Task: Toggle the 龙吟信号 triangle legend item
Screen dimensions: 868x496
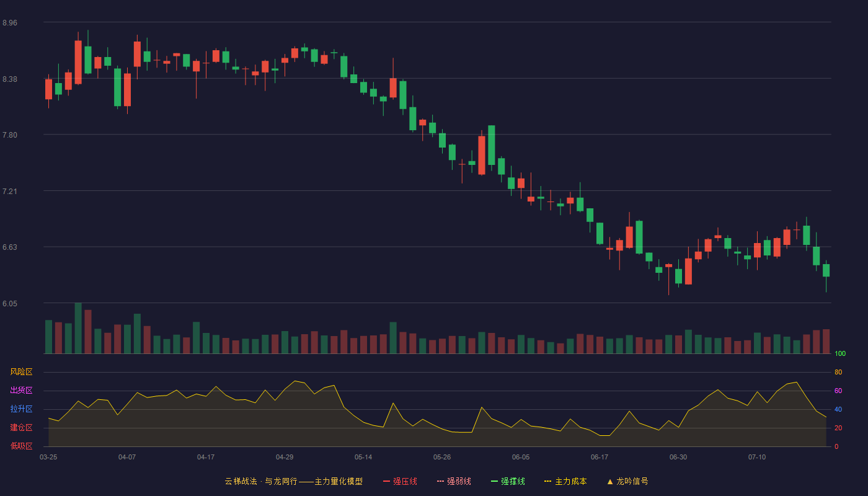Action: point(627,481)
